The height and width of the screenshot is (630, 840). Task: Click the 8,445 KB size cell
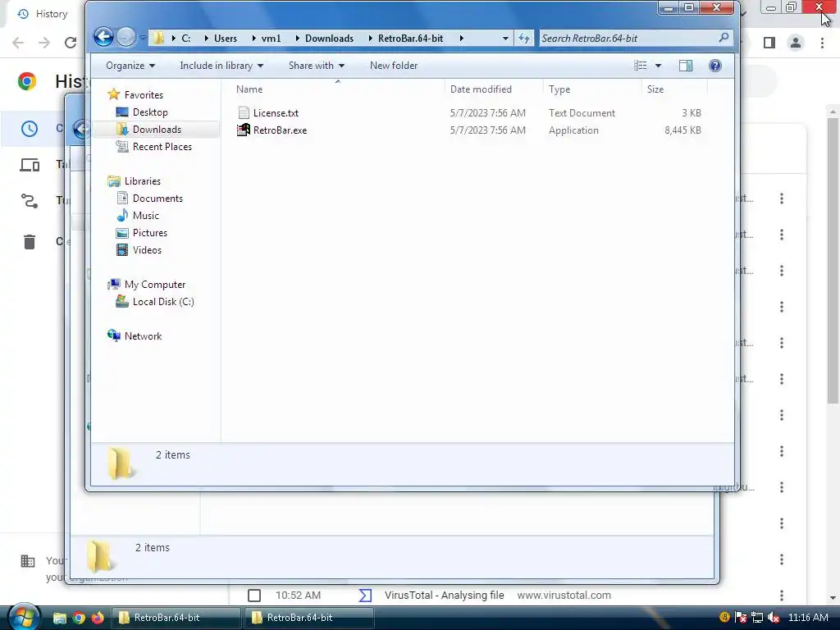point(682,130)
